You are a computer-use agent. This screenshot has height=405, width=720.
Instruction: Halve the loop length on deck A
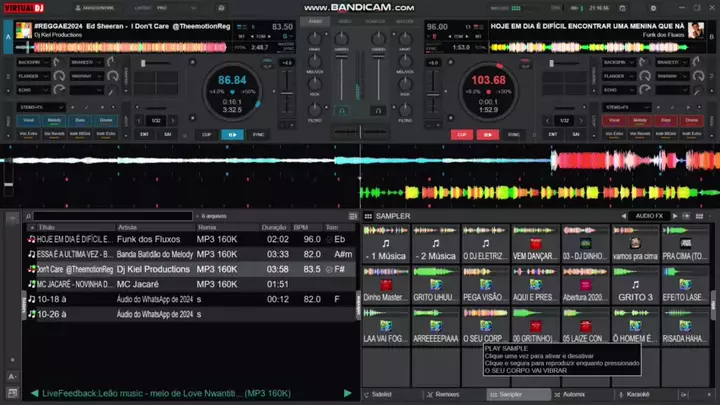point(139,121)
